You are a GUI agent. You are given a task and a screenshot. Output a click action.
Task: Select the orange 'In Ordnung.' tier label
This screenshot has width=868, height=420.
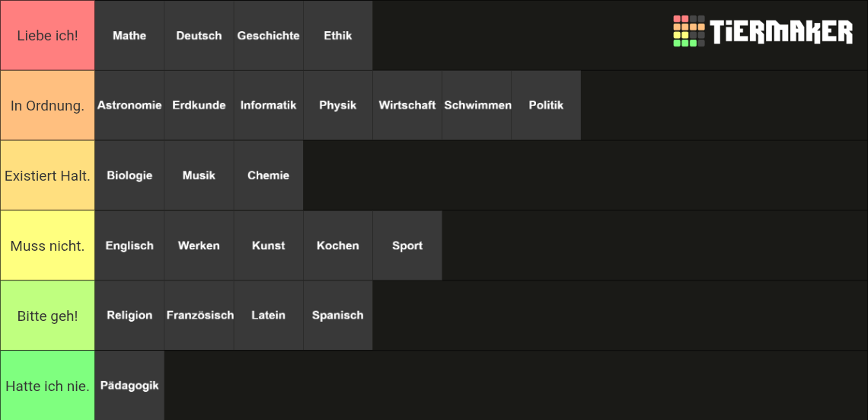pos(47,105)
